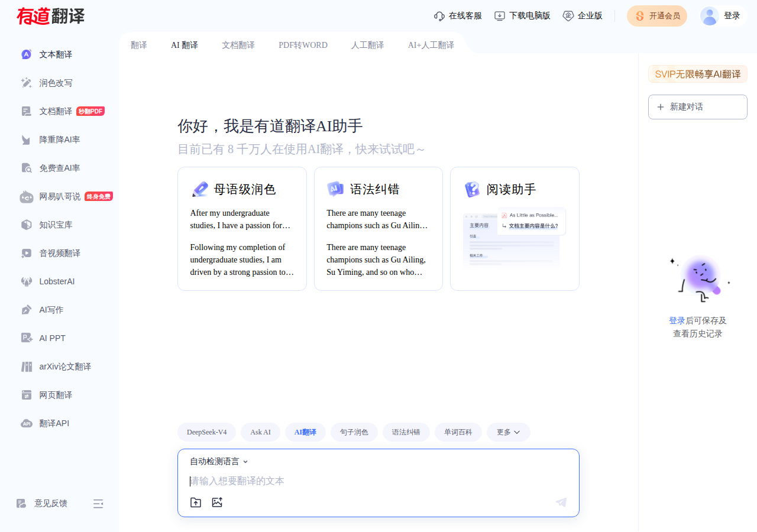Open the 企业版 link
Image resolution: width=757 pixels, height=532 pixels.
[x=583, y=16]
